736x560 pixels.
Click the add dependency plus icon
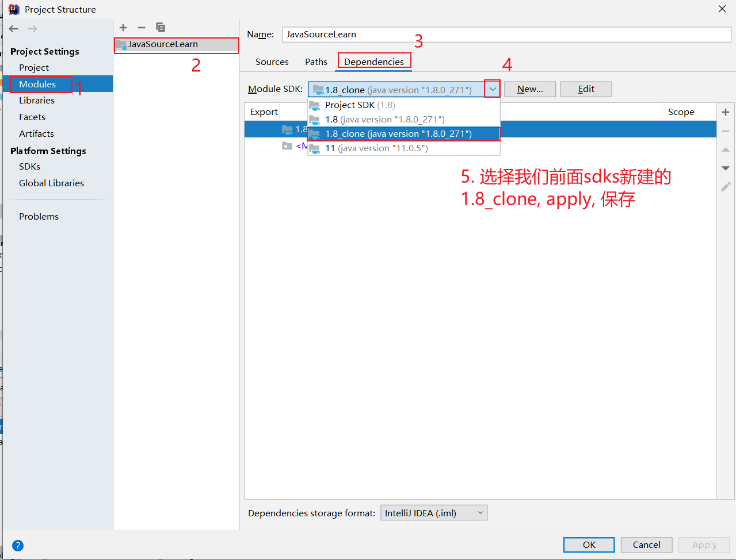726,112
